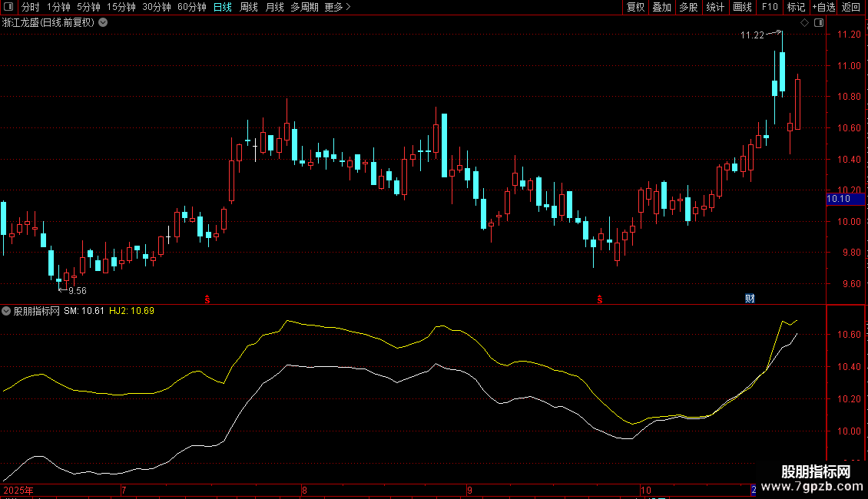The image size is (868, 499).
Task: Click the 9.60 price axis label
Action: pos(851,284)
